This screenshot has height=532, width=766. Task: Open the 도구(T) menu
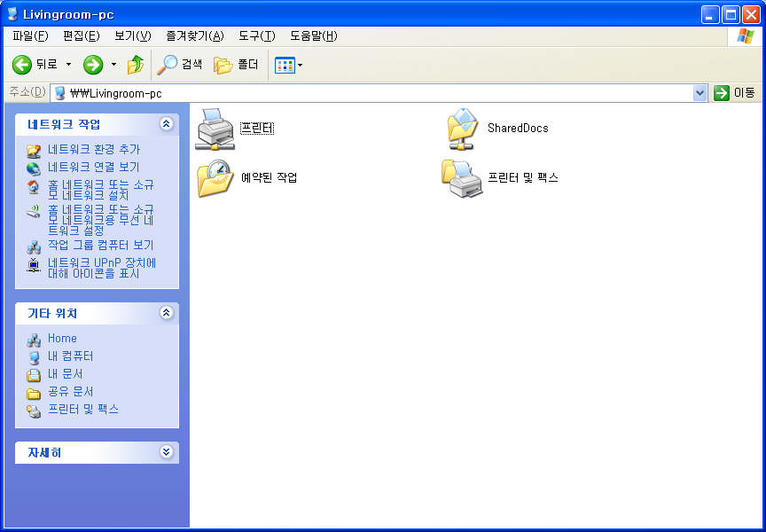pyautogui.click(x=257, y=36)
